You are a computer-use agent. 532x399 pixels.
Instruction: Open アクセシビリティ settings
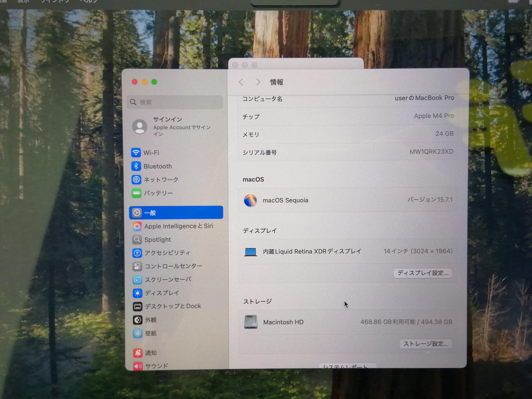(x=167, y=253)
